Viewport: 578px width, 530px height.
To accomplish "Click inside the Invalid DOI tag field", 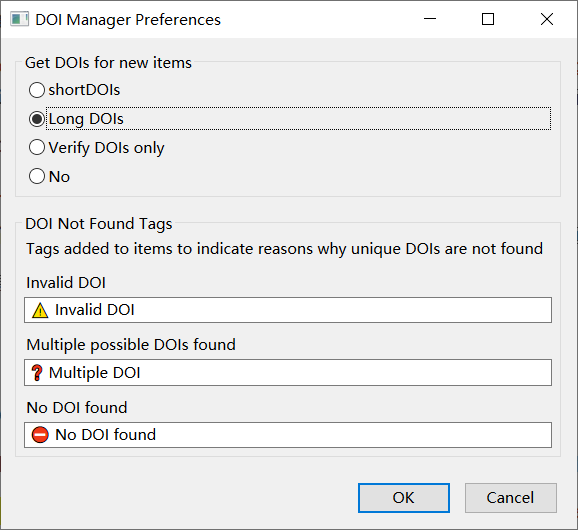I will click(x=288, y=310).
